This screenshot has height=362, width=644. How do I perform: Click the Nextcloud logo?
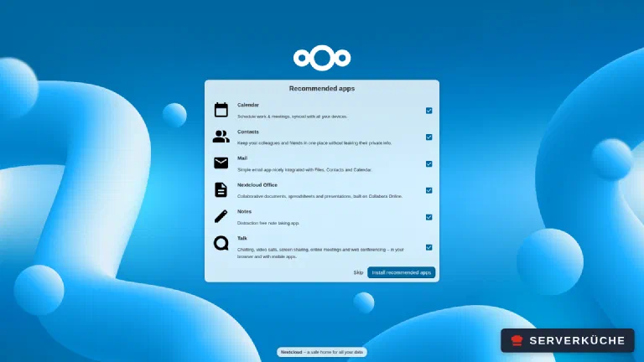[x=322, y=58]
